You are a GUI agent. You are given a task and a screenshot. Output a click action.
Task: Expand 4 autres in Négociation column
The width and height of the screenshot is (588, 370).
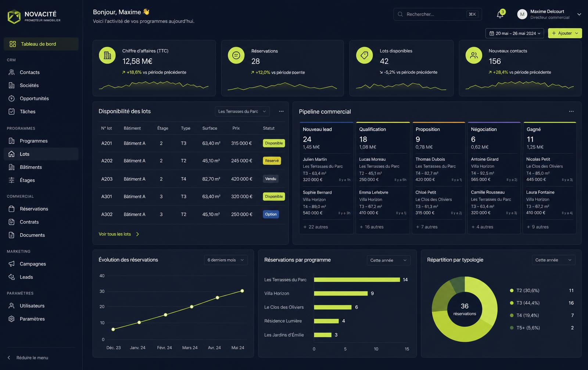482,227
